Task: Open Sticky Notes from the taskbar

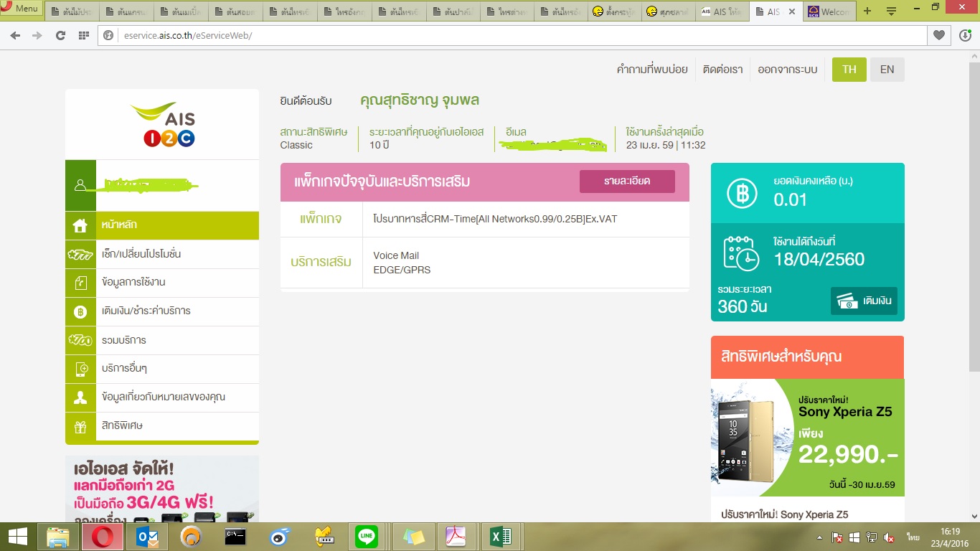Action: [414, 537]
